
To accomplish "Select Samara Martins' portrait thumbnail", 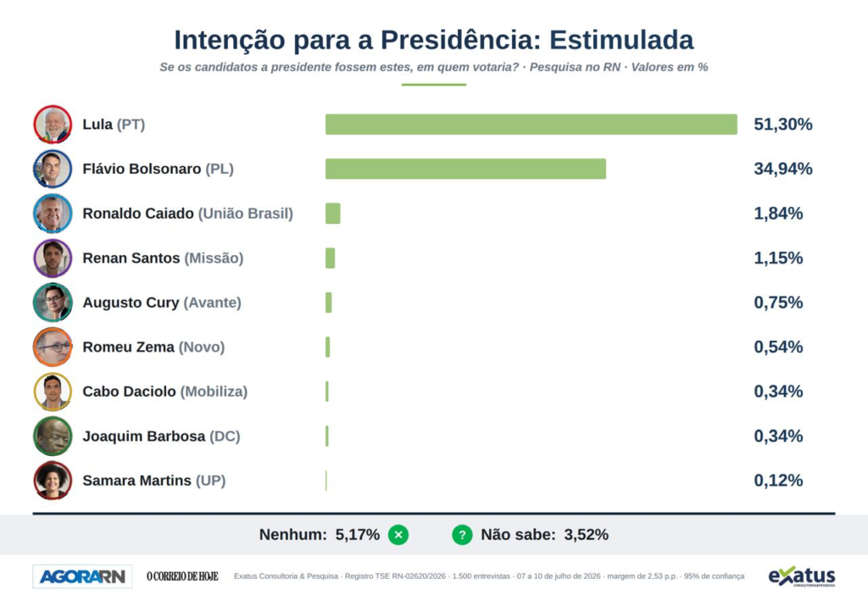I will tap(53, 481).
